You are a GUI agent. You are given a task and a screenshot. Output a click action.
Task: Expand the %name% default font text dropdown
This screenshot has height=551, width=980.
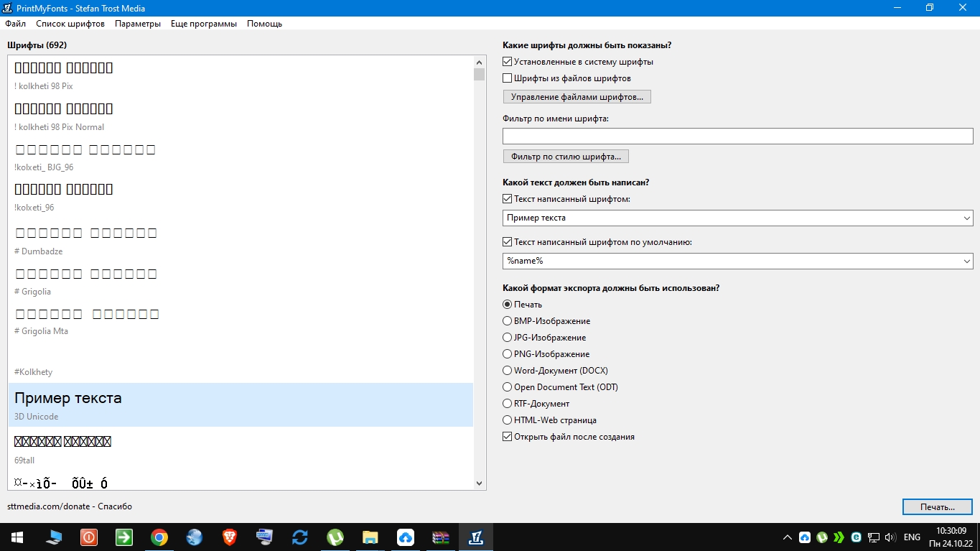pyautogui.click(x=966, y=261)
